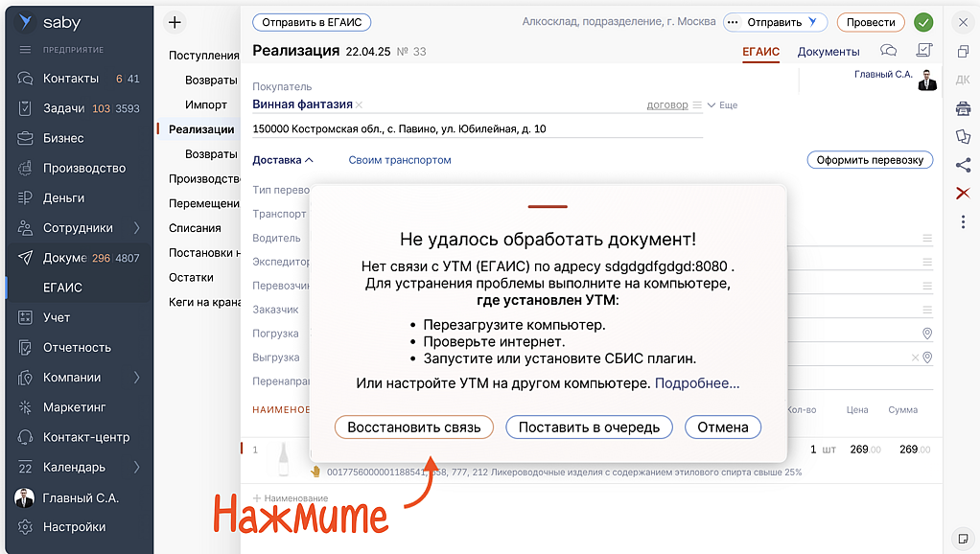The width and height of the screenshot is (980, 554).
Task: Click the green checkmark status button
Action: pyautogui.click(x=923, y=22)
